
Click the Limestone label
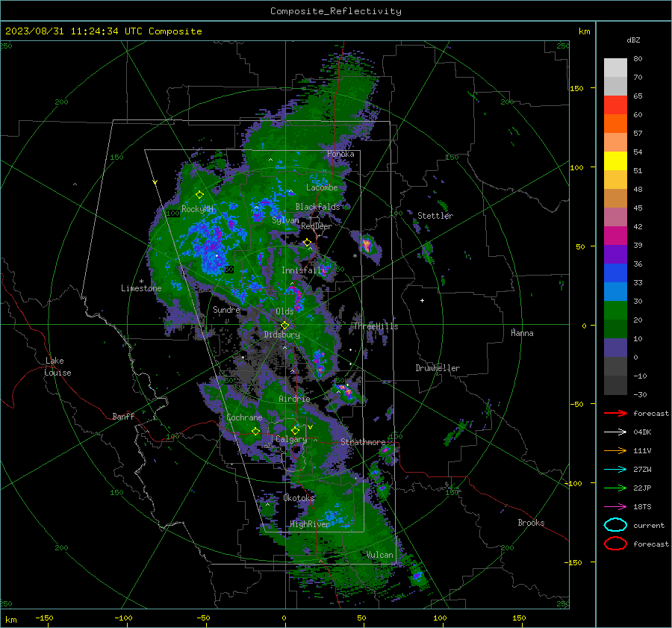tap(141, 288)
